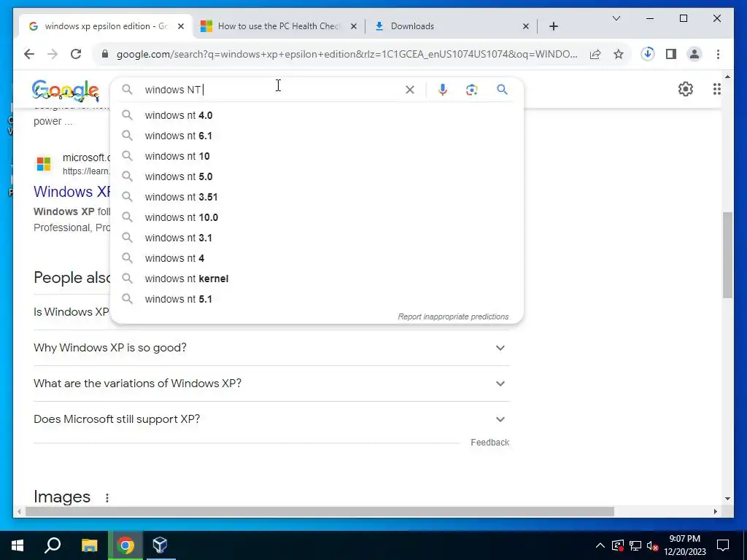The width and height of the screenshot is (747, 560).
Task: Click the horizontal page scrollbar thumb
Action: 320,512
